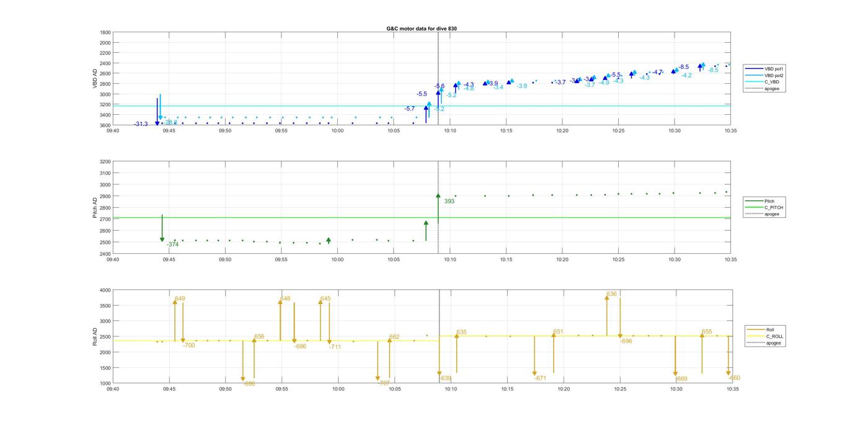
Task: Click the '645' roll data label
Action: (x=325, y=299)
